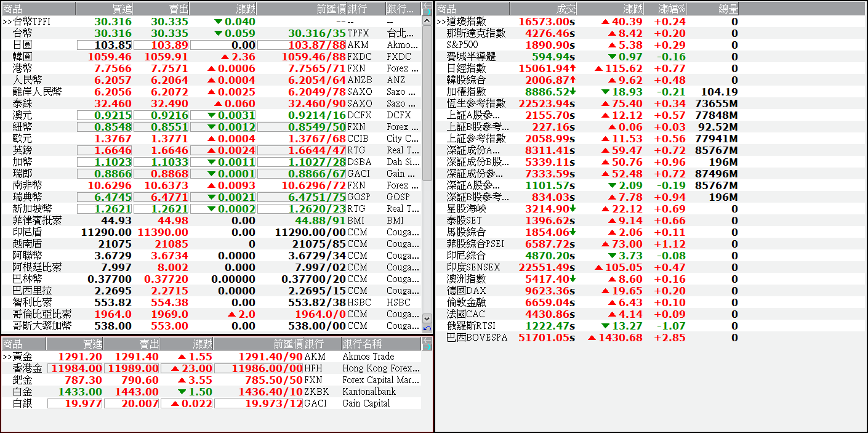Screen dimensions: 868x433
Task: Click 巴西BOVESPA price 51701.05s
Action: (547, 338)
